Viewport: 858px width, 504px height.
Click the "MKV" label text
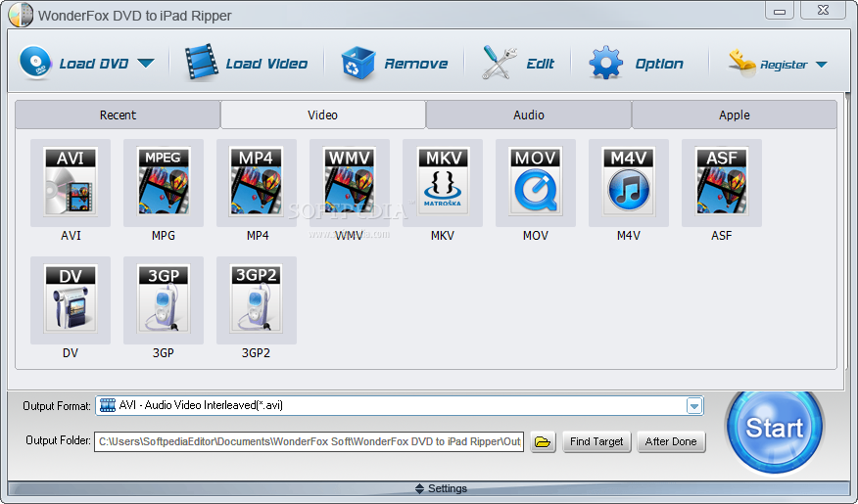[442, 236]
